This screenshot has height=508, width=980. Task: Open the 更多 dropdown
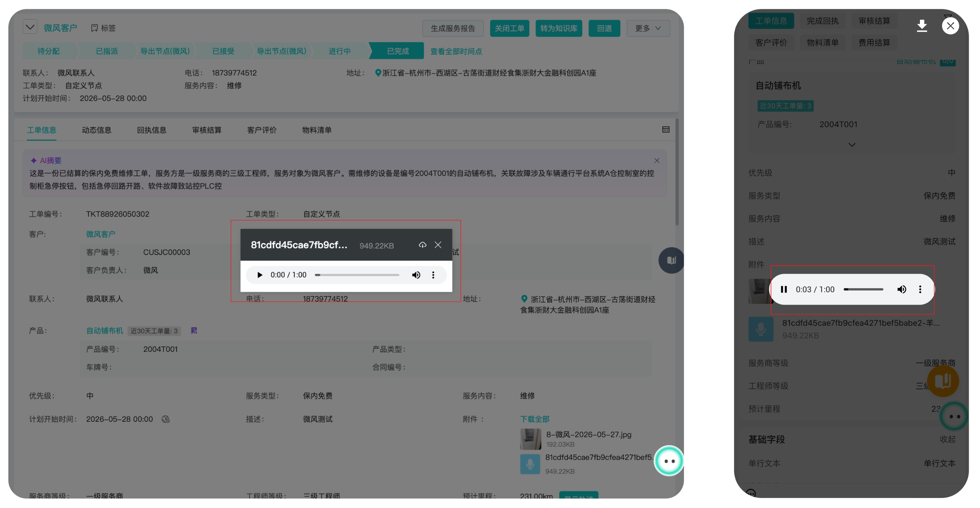pyautogui.click(x=648, y=28)
